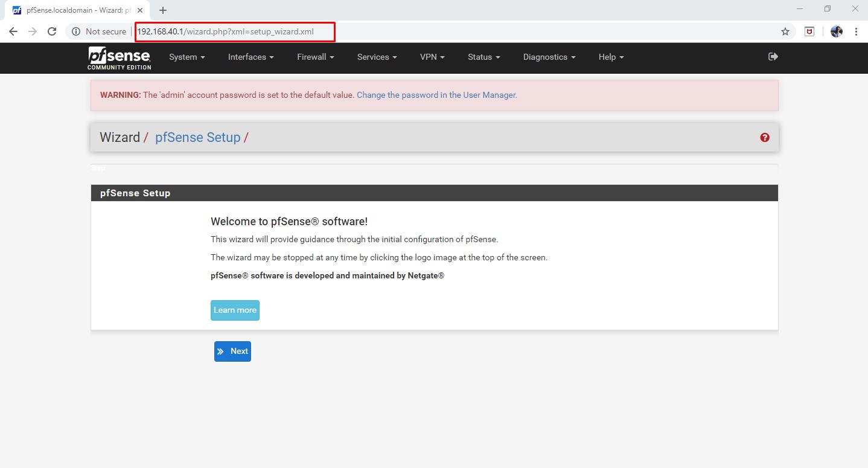Click the browser forward arrow

tap(33, 31)
